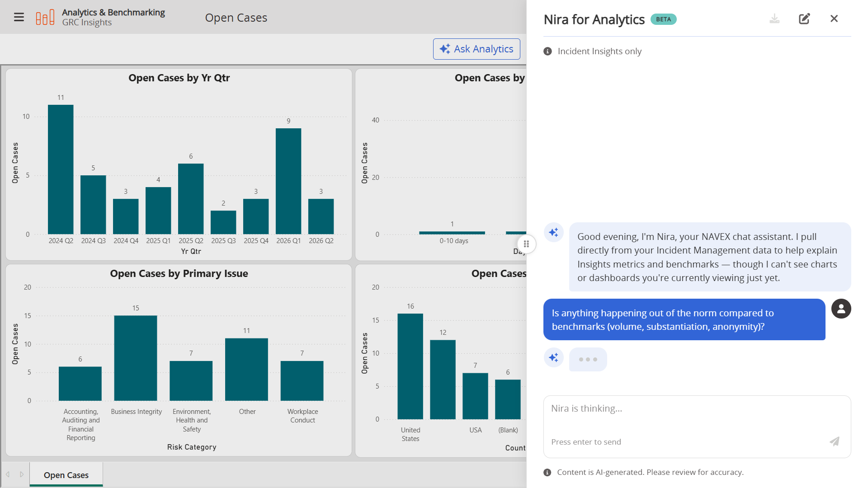Image resolution: width=868 pixels, height=488 pixels.
Task: Select the Workplace Conduct bar
Action: 302,381
